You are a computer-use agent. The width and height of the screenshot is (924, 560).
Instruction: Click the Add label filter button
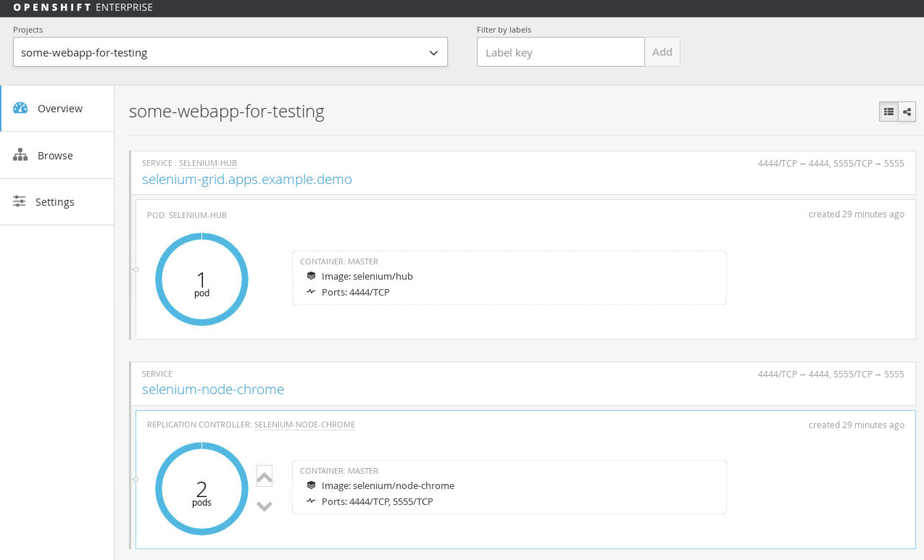point(662,52)
